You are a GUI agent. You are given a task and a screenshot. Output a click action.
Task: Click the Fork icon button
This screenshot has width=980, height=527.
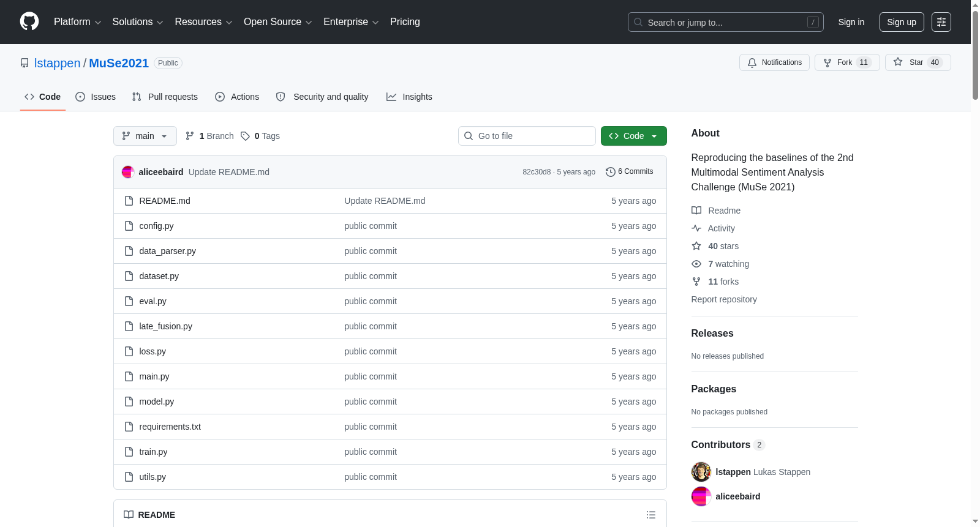[x=827, y=62]
